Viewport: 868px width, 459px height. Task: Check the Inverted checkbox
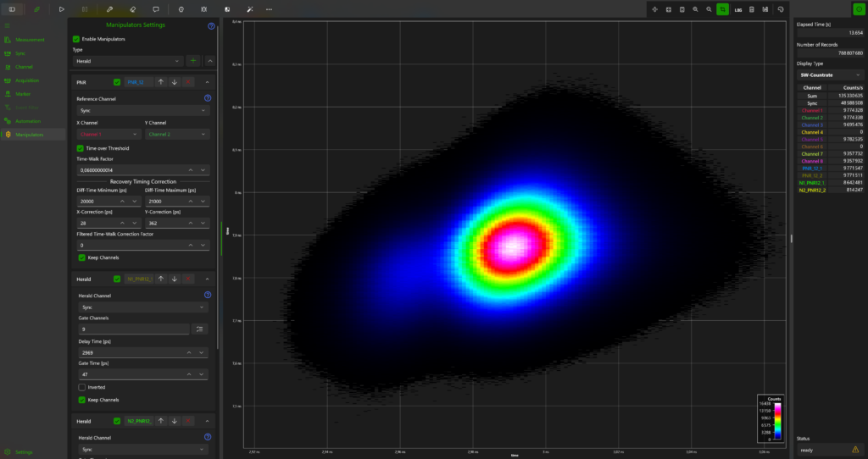tap(82, 387)
